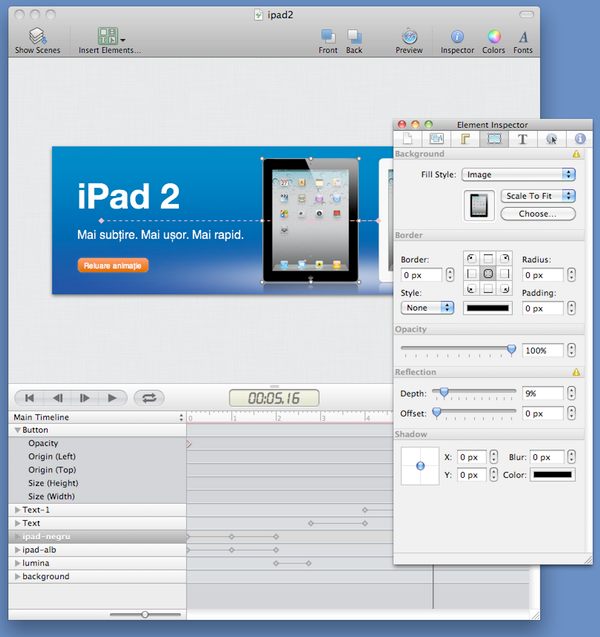Screen dimensions: 600x637
Task: Click the Reflection Depth slider handle
Action: tap(444, 392)
